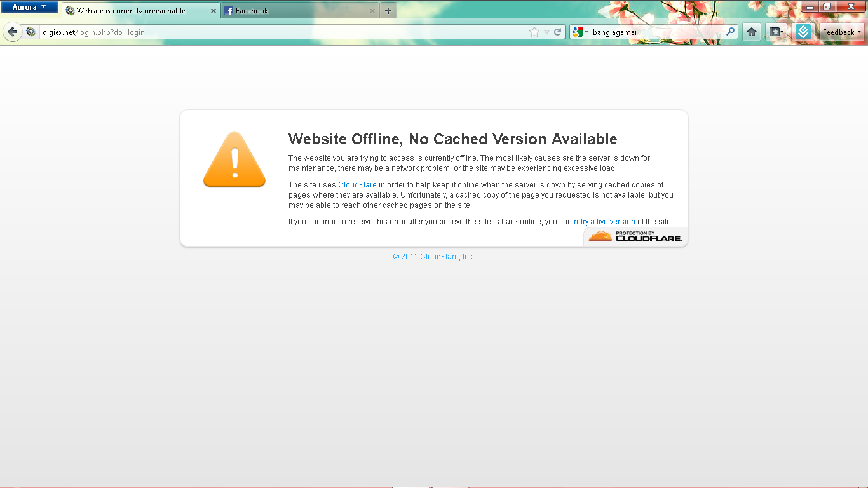Click the teal diamond add-on toolbar icon
This screenshot has width=868, height=488.
(x=803, y=32)
